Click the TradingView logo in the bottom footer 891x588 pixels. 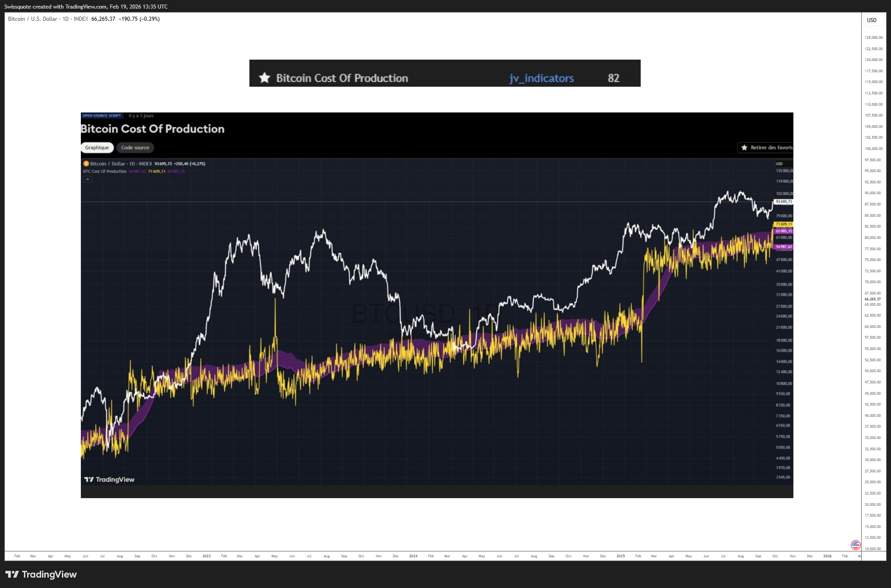click(x=41, y=574)
